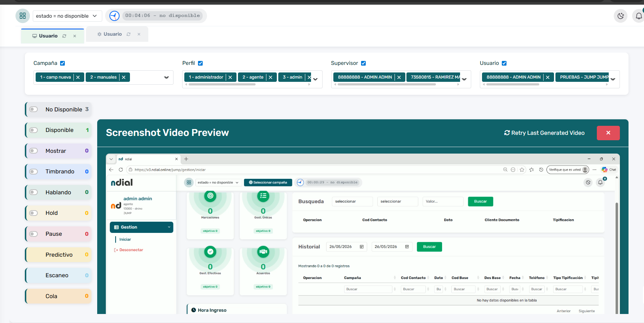
Task: Click the Supervisor tags horizontal scrollbar
Action: [x=387, y=84]
